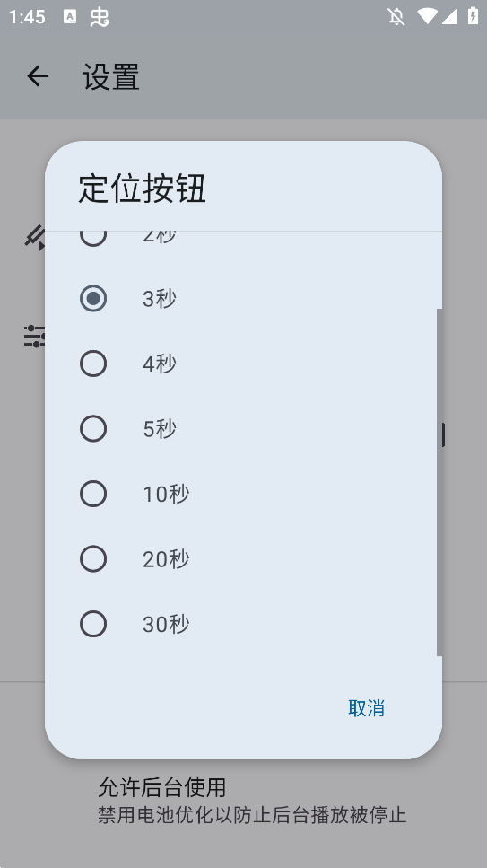The height and width of the screenshot is (868, 487).
Task: Click the 取消 cancel button
Action: pos(366,708)
